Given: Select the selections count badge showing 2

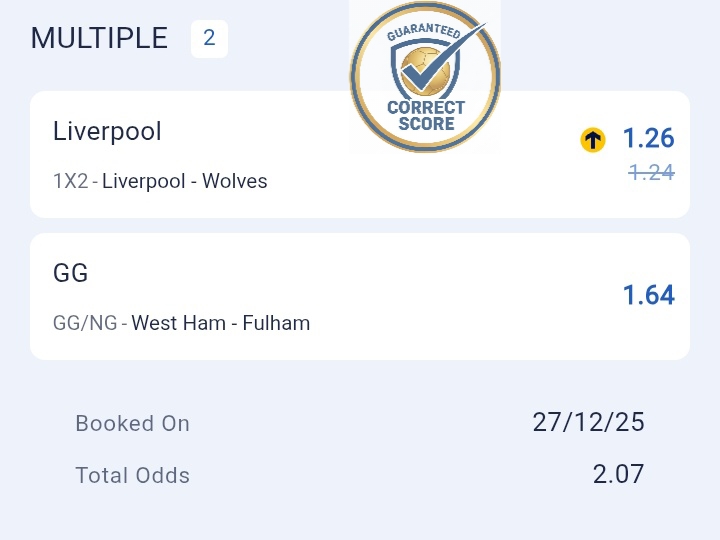Looking at the screenshot, I should coord(209,39).
